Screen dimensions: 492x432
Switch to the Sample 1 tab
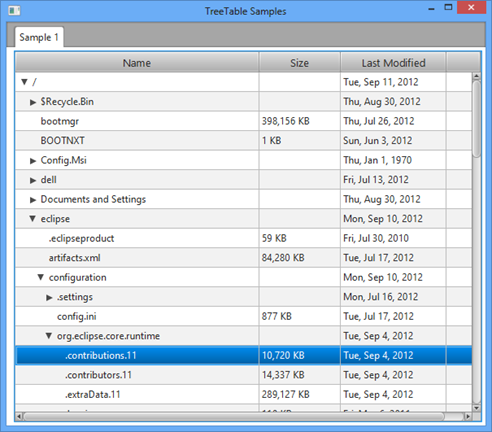(x=39, y=37)
